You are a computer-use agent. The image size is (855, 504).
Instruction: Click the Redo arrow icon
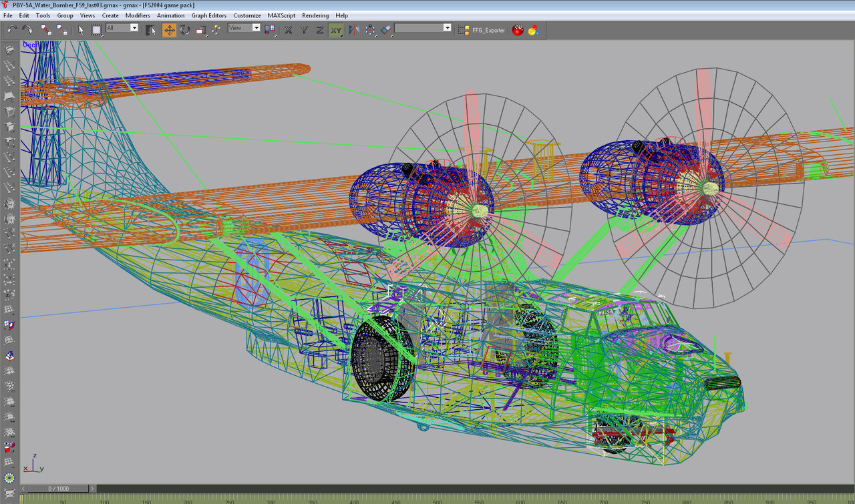tap(27, 30)
